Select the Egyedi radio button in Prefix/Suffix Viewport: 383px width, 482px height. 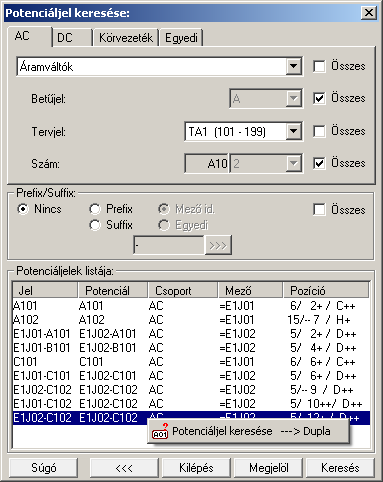[164, 225]
